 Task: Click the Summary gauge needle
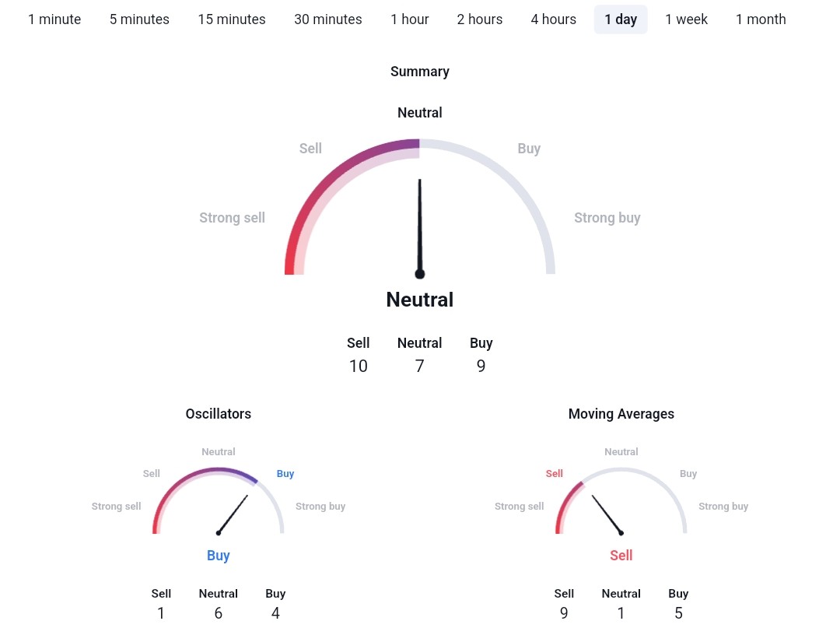[x=420, y=226]
